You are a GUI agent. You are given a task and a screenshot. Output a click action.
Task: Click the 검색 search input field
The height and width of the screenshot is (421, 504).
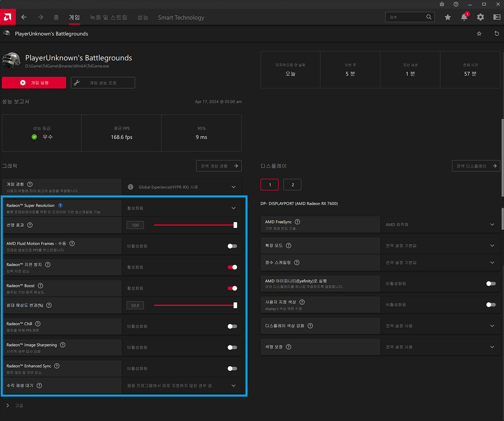point(406,17)
